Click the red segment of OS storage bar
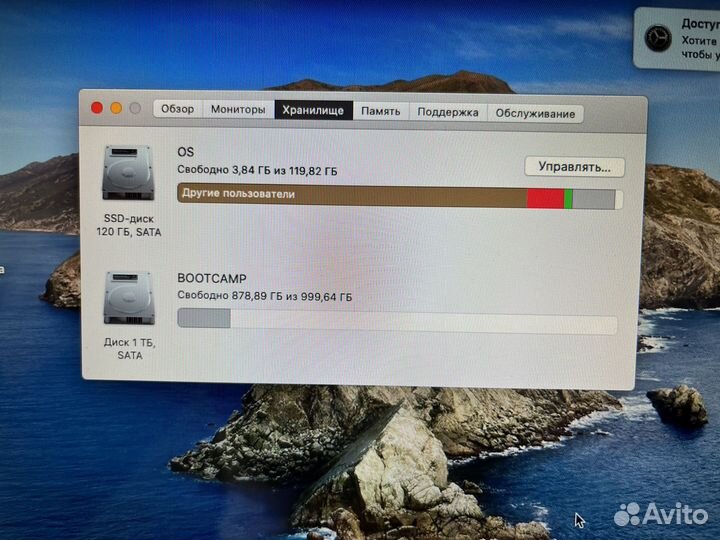 click(546, 199)
